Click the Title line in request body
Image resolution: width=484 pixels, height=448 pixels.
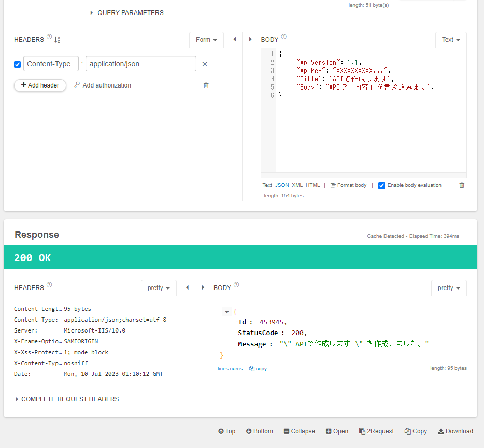pos(345,79)
